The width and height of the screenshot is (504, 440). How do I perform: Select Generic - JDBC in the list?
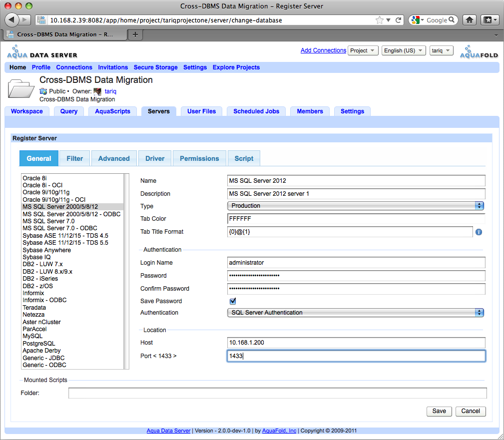[x=72, y=358]
